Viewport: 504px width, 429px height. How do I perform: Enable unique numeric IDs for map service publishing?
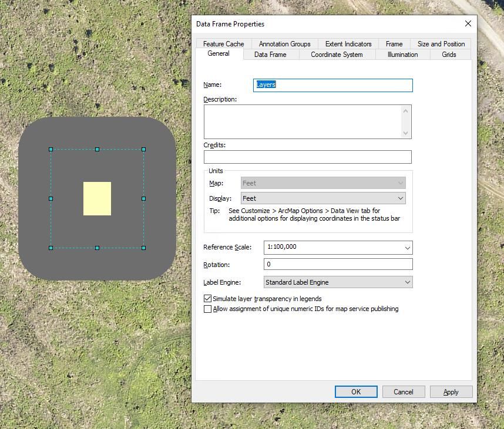207,309
